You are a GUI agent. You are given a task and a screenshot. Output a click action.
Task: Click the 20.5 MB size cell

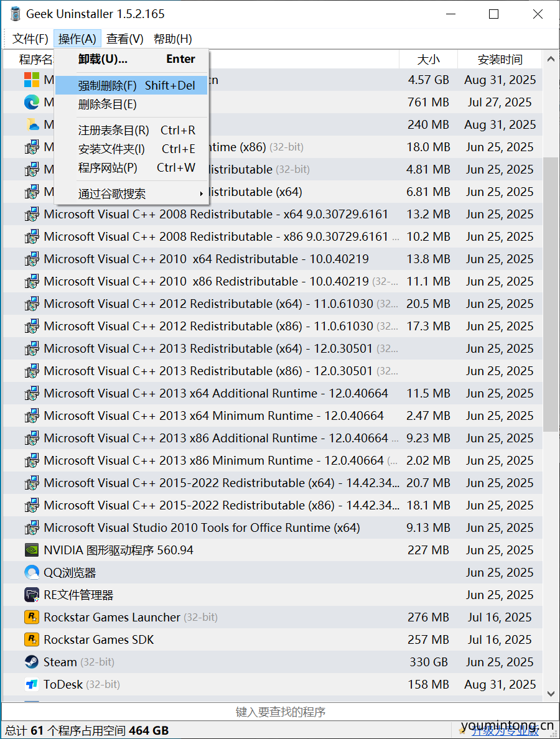(429, 304)
